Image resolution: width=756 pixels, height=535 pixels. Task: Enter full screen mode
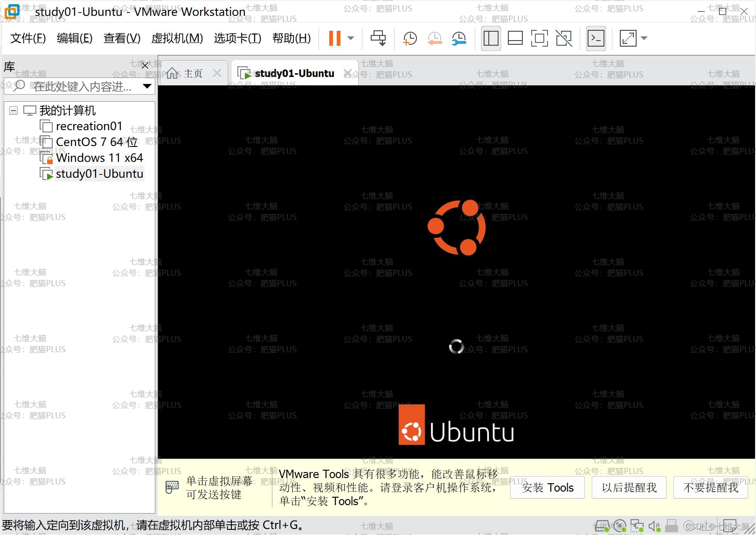click(539, 38)
